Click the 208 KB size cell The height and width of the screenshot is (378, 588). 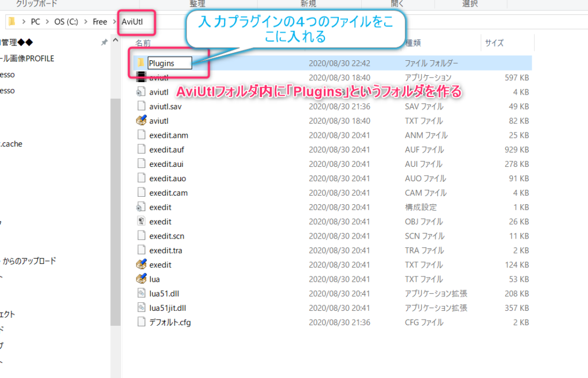[517, 293]
